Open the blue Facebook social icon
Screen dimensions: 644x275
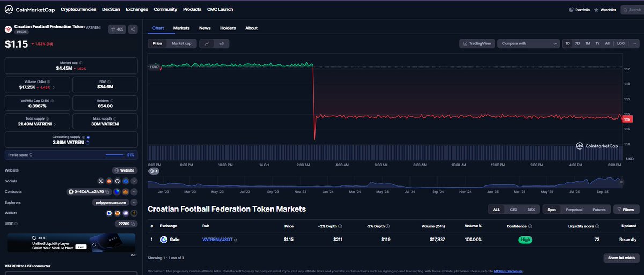click(125, 181)
